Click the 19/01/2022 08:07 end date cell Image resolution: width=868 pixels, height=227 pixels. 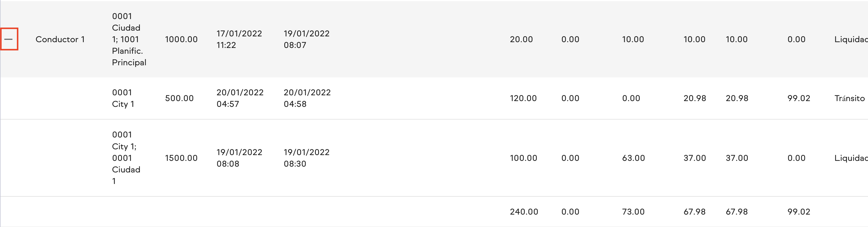click(x=306, y=39)
